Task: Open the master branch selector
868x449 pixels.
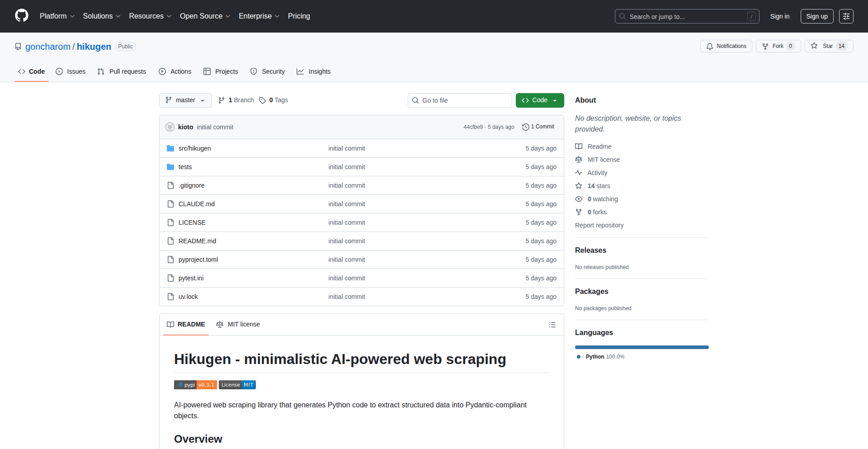Action: pos(185,100)
